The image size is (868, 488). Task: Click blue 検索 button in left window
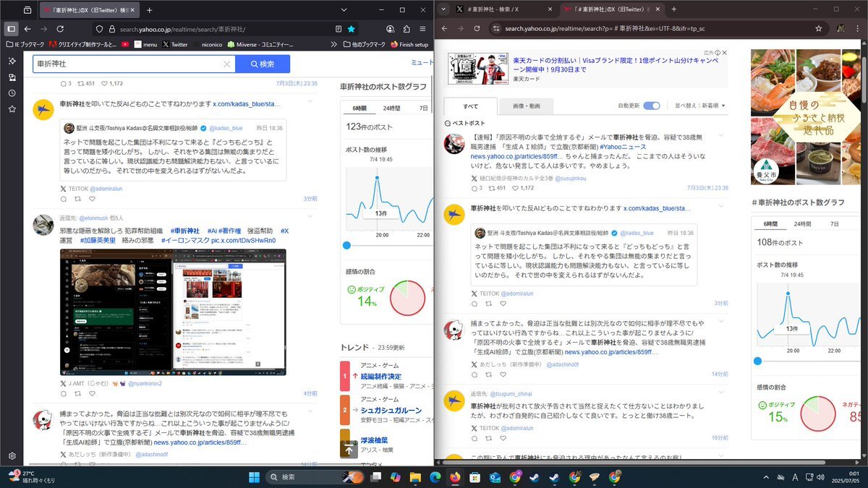tap(263, 64)
